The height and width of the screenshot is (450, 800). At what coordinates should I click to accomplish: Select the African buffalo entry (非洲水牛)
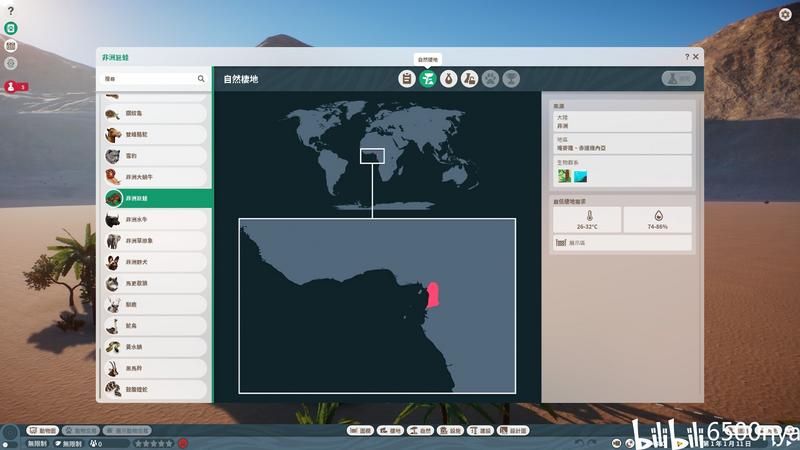point(155,219)
